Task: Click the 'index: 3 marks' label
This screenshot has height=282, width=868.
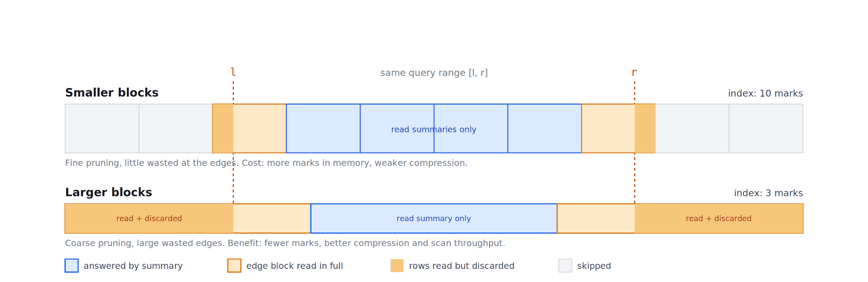Action: click(x=768, y=193)
